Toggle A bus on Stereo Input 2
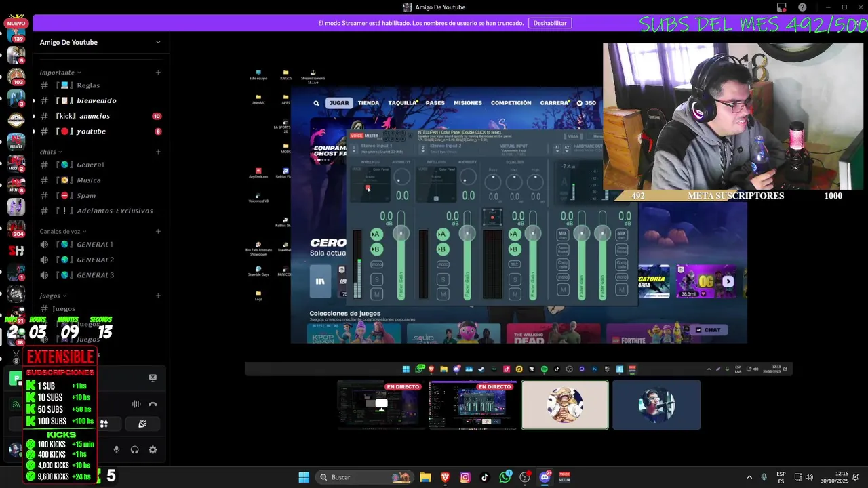 tap(443, 235)
